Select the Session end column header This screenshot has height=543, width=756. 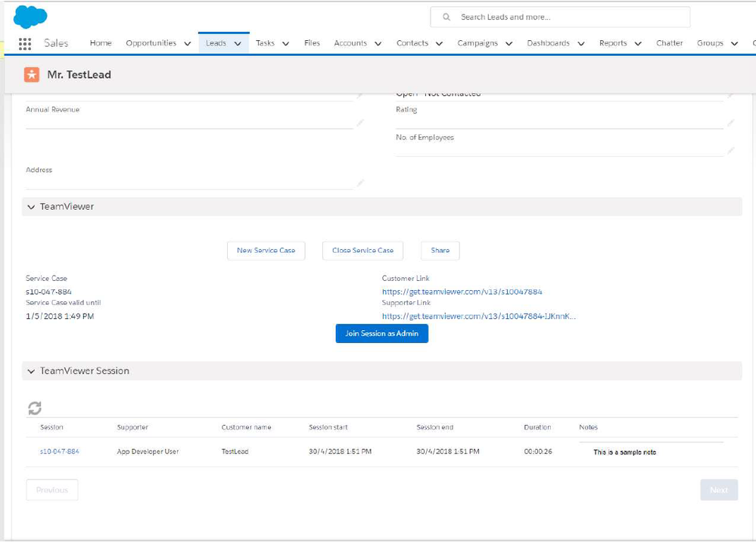[435, 427]
